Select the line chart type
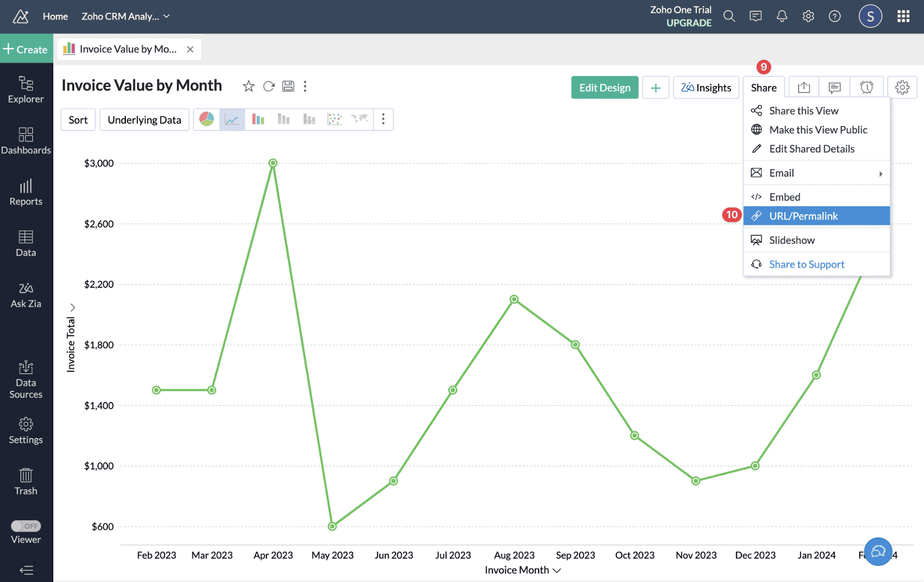This screenshot has width=924, height=582. [232, 120]
